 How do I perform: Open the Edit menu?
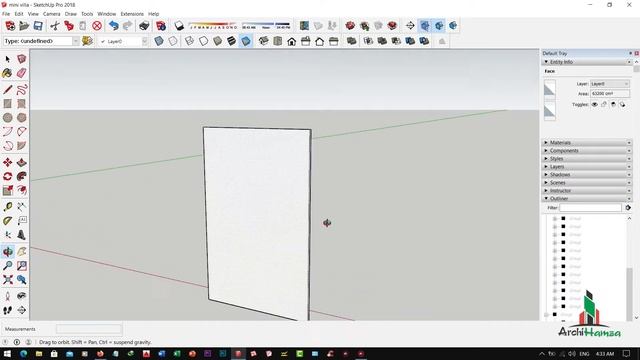pyautogui.click(x=19, y=14)
